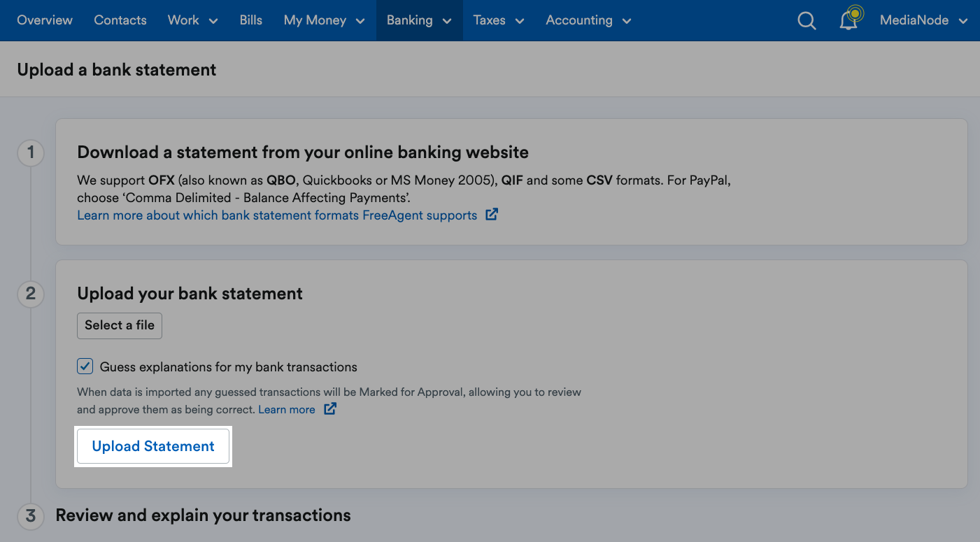Viewport: 980px width, 542px height.
Task: Click Download a statement from online banking heading
Action: [303, 152]
